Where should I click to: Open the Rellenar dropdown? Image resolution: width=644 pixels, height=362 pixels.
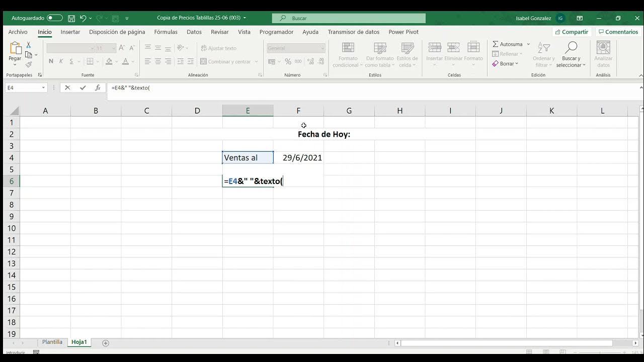(507, 54)
